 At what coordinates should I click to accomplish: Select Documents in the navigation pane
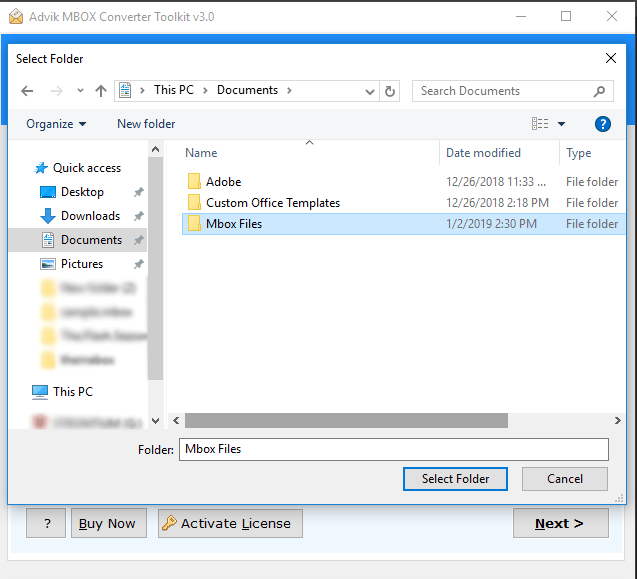click(78, 240)
